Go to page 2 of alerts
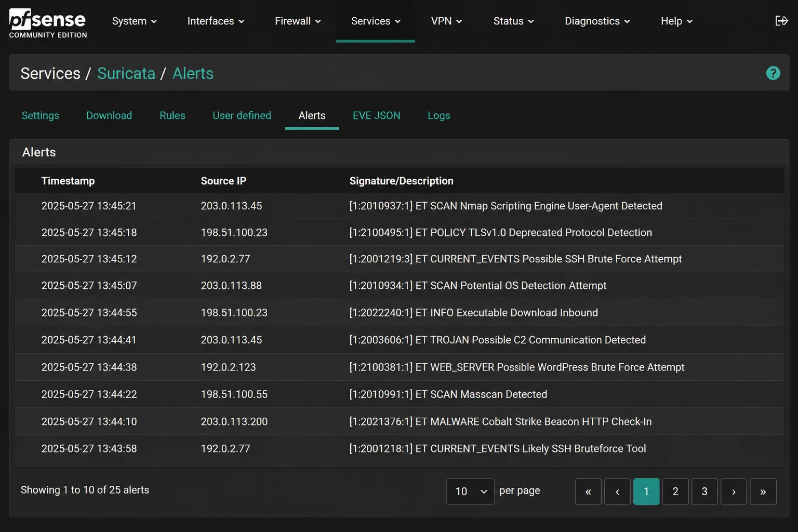 [675, 491]
